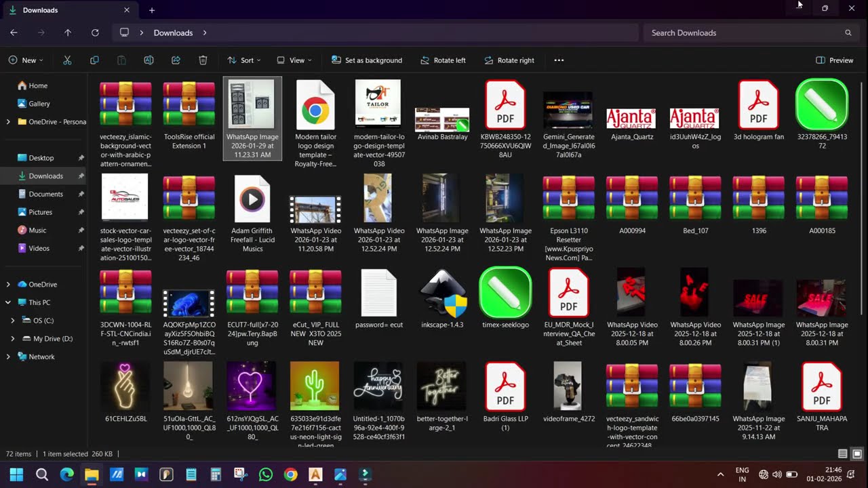This screenshot has height=488, width=868.
Task: Click the Windows Start button
Action: [x=16, y=474]
